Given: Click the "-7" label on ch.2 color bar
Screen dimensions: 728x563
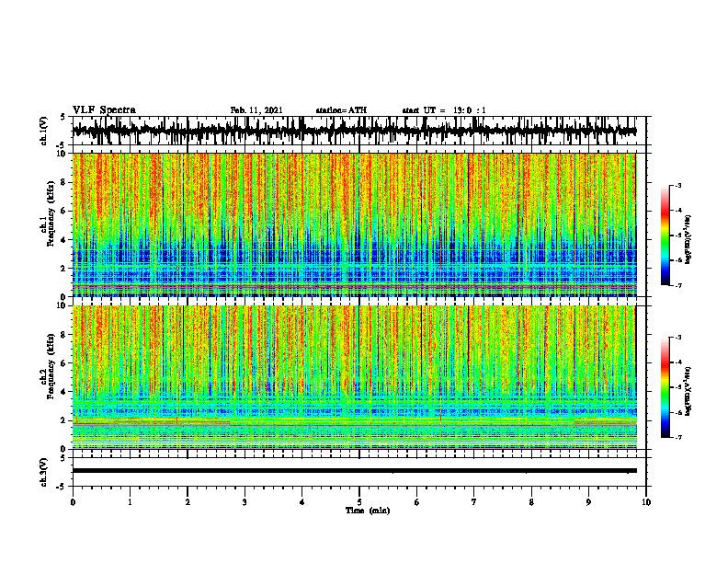Looking at the screenshot, I should point(678,438).
